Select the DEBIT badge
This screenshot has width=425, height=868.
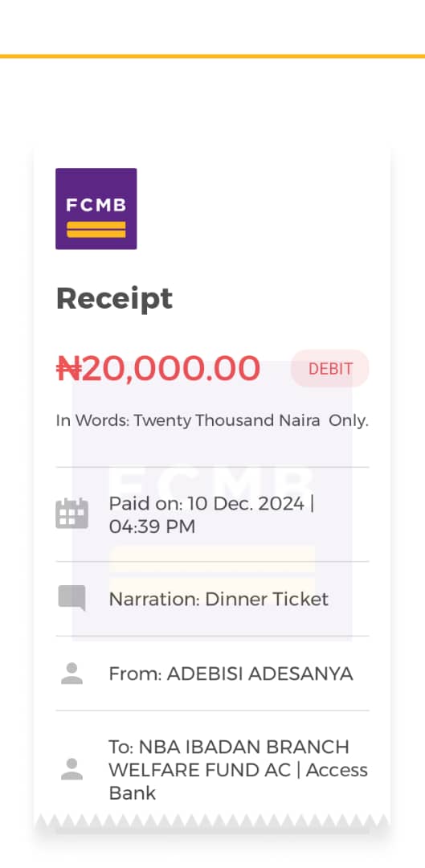tap(330, 369)
